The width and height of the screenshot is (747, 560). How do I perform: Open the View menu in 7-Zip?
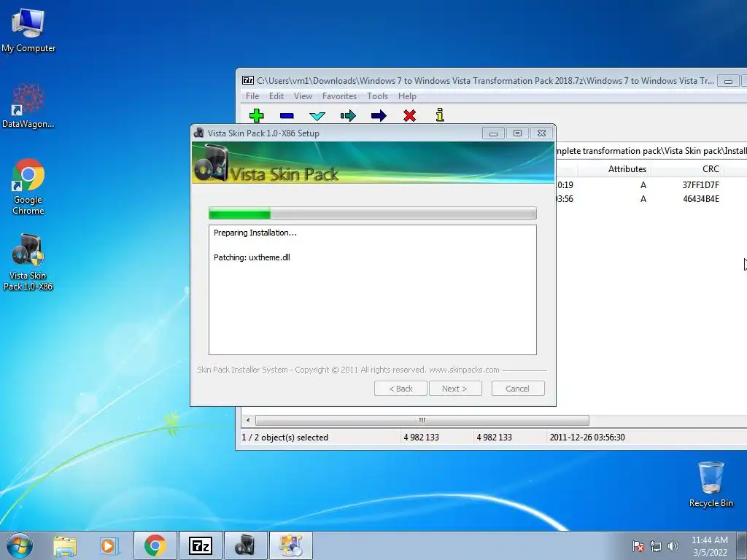point(303,96)
